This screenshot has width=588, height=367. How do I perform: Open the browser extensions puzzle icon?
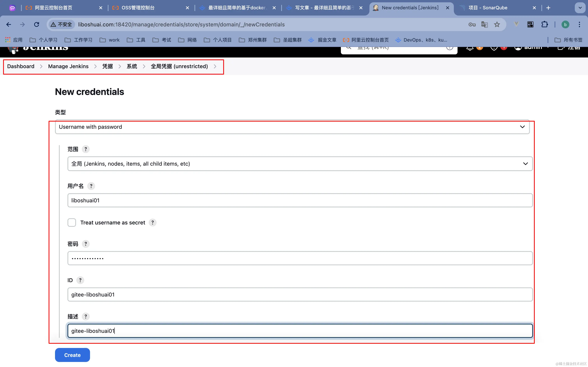[x=544, y=24]
